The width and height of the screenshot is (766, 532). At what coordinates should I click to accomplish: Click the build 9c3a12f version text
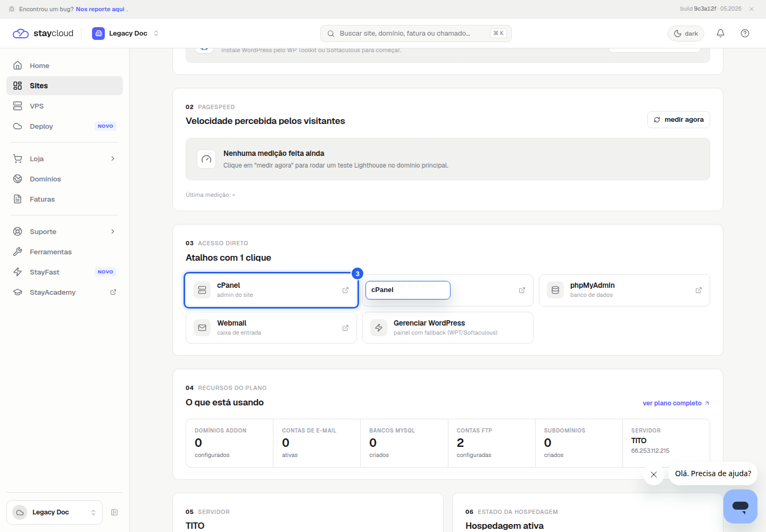(698, 9)
